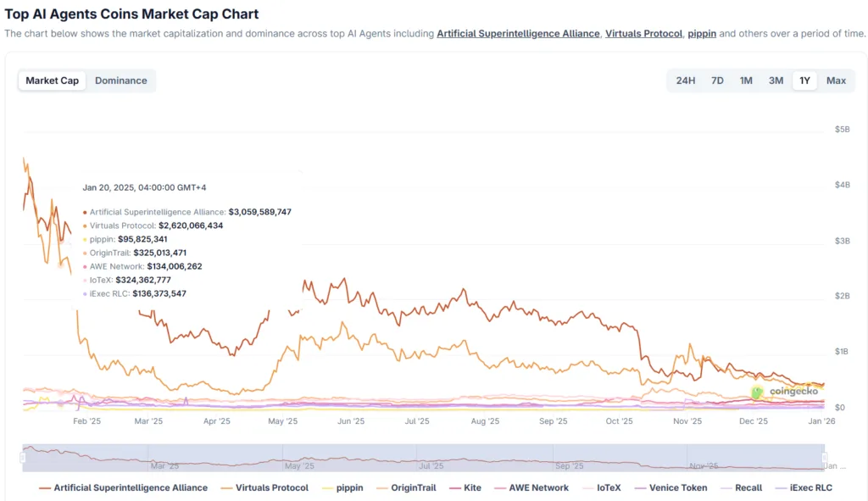Open the Artificial Superintelligence Alliance link in the description
Viewport: 868px width, 501px height.
(x=518, y=34)
